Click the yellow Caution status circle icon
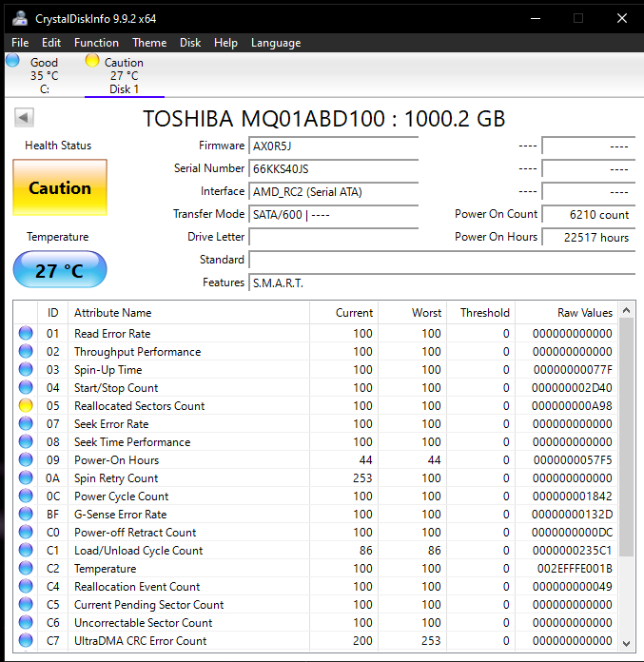 coord(91,60)
